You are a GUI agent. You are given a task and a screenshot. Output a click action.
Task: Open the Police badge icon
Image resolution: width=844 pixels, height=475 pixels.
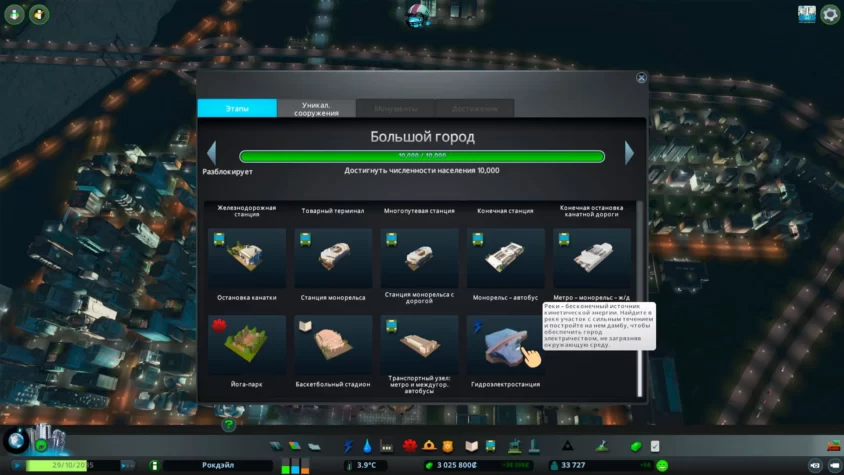(x=448, y=446)
